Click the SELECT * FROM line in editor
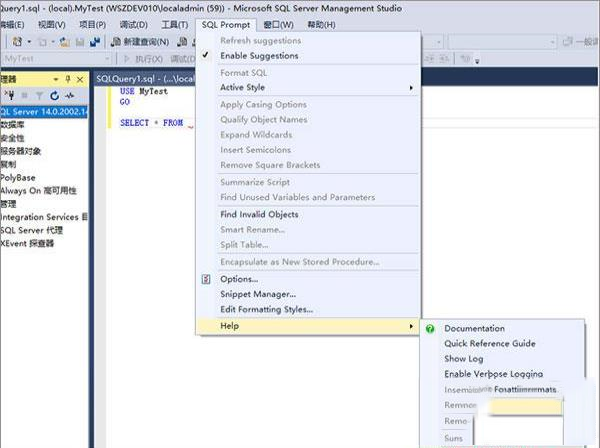600x448 pixels. (x=152, y=123)
